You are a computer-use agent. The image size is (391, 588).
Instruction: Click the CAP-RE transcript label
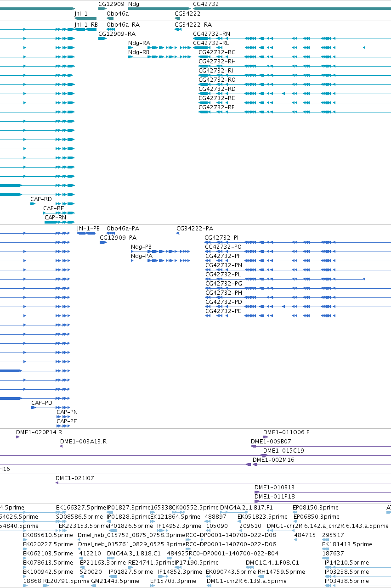[54, 208]
